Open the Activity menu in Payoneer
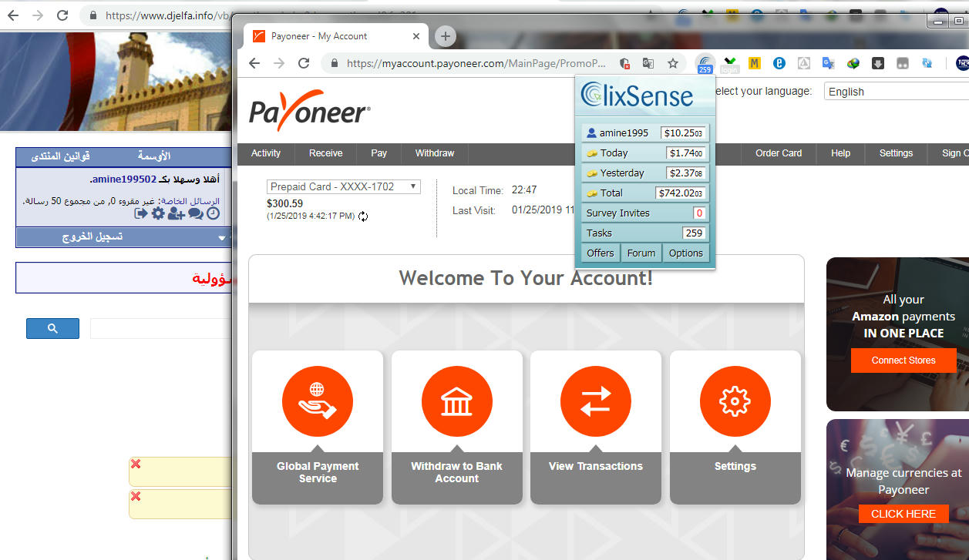The image size is (969, 560). coord(266,153)
